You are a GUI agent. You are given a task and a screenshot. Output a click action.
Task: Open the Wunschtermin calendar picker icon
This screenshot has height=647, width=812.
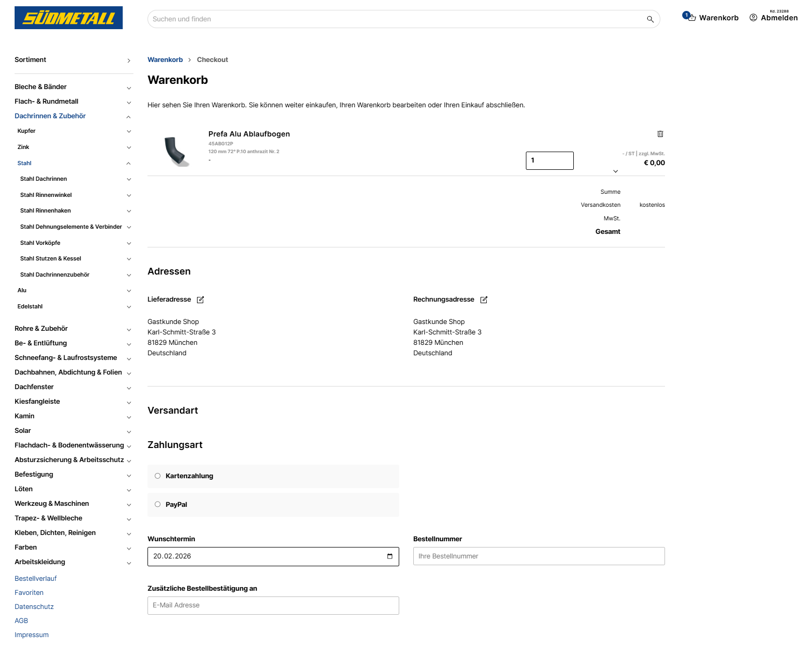pyautogui.click(x=390, y=556)
